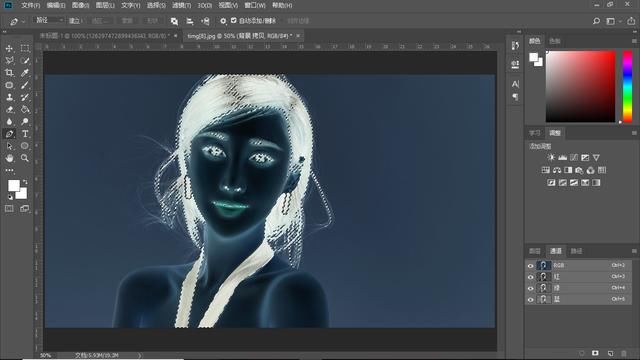Click the share icon at top right
This screenshot has width=640, height=360.
631,21
